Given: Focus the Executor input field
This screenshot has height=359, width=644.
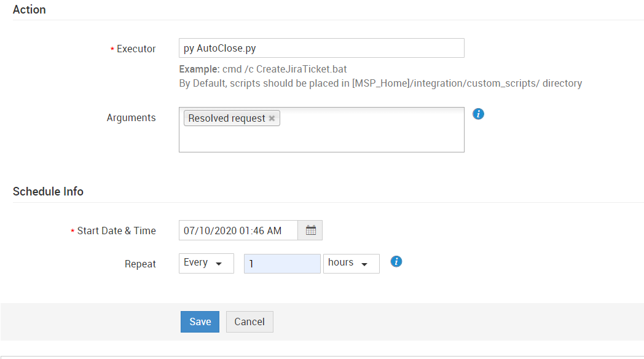Looking at the screenshot, I should [321, 48].
